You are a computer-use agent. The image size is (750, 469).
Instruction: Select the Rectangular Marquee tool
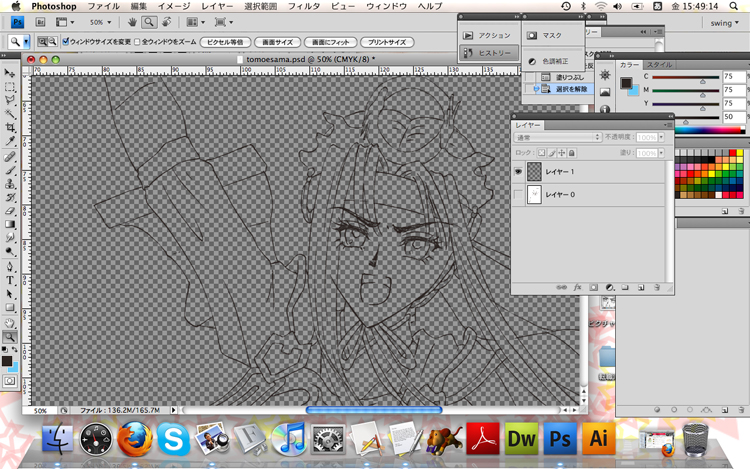click(x=10, y=87)
